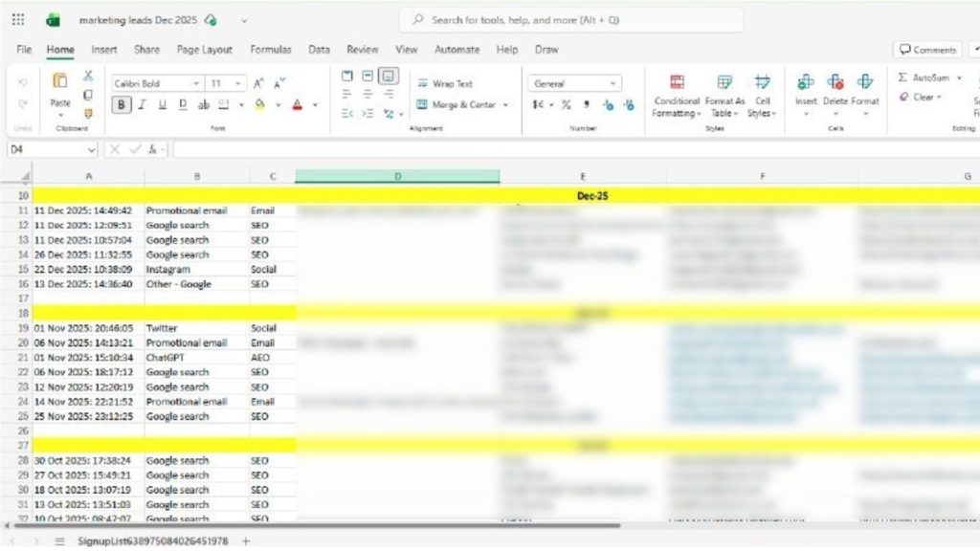Image resolution: width=980 pixels, height=551 pixels.
Task: Expand the General number format dropdown
Action: point(612,84)
